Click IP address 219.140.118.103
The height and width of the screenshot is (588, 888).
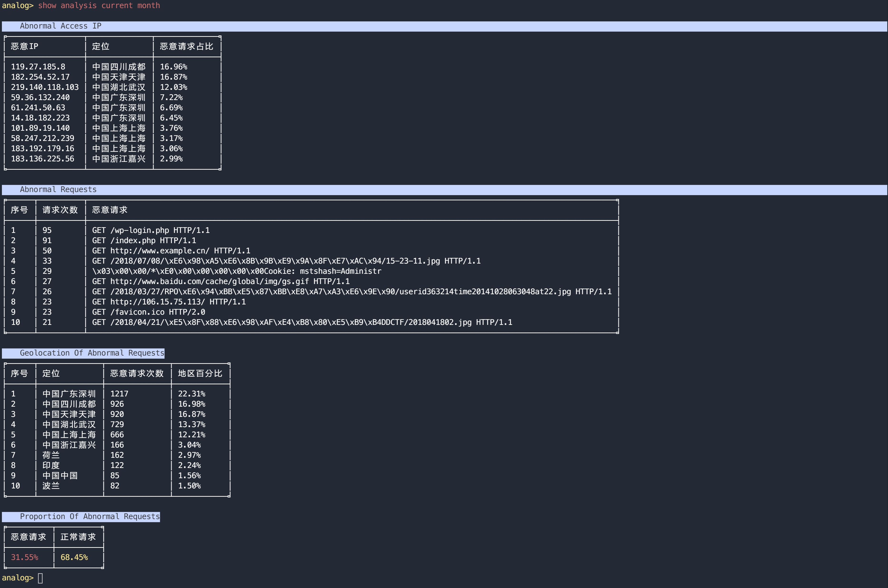(x=45, y=87)
